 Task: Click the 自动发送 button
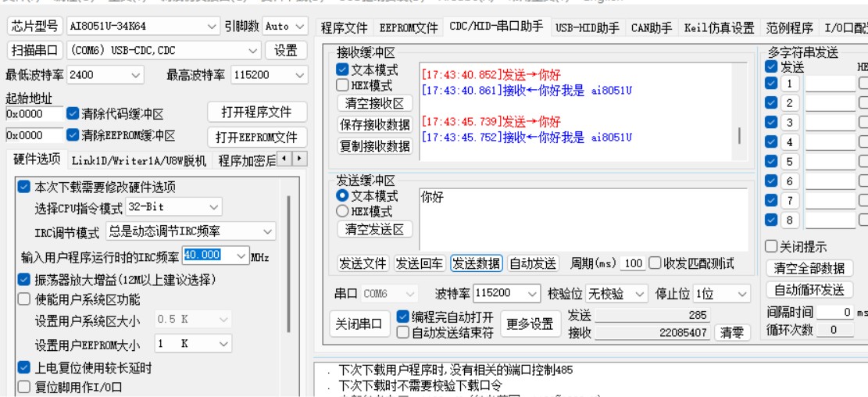[533, 263]
